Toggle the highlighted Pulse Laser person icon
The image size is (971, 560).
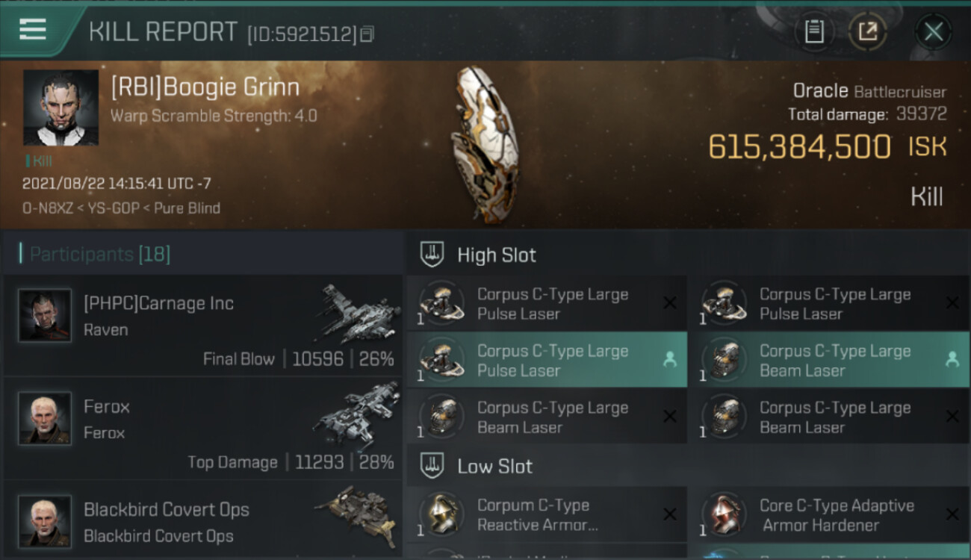[x=670, y=360]
